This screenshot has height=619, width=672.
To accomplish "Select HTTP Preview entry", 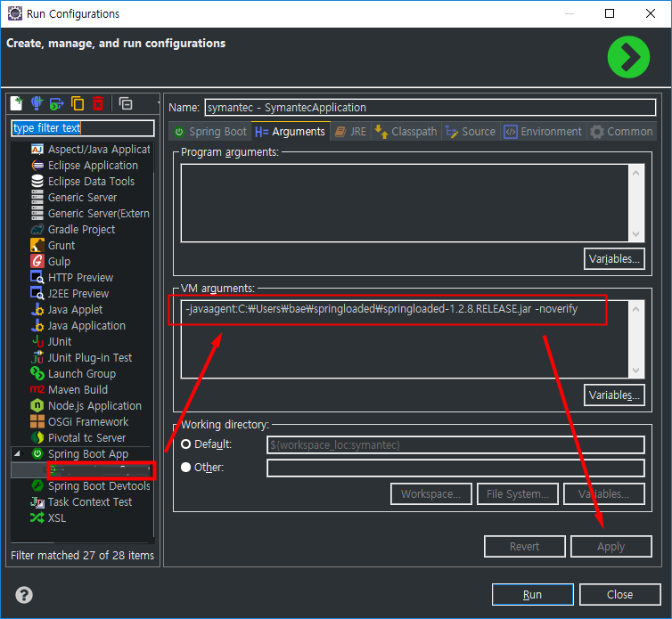I will click(x=72, y=278).
